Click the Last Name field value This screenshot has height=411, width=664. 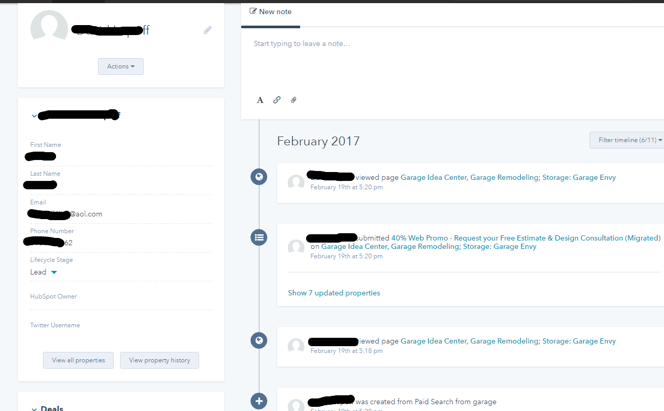click(x=40, y=185)
